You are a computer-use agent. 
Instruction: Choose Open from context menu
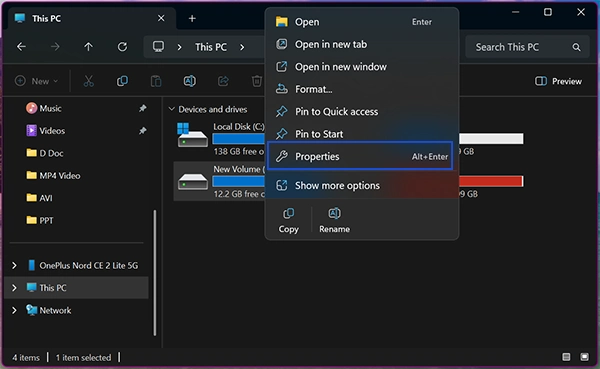tap(362, 22)
